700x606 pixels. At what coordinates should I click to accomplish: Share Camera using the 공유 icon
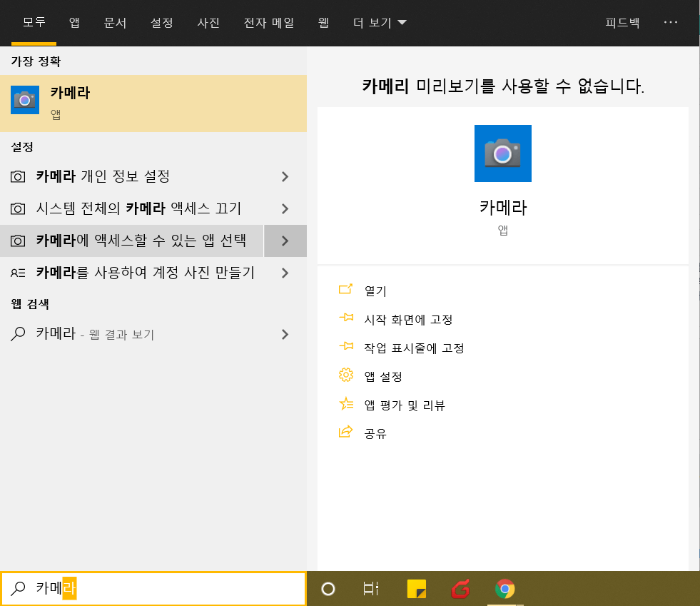tap(346, 433)
